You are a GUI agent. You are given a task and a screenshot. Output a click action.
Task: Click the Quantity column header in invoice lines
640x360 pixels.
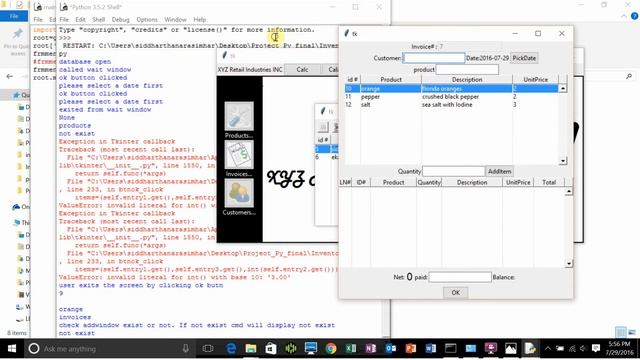[429, 182]
